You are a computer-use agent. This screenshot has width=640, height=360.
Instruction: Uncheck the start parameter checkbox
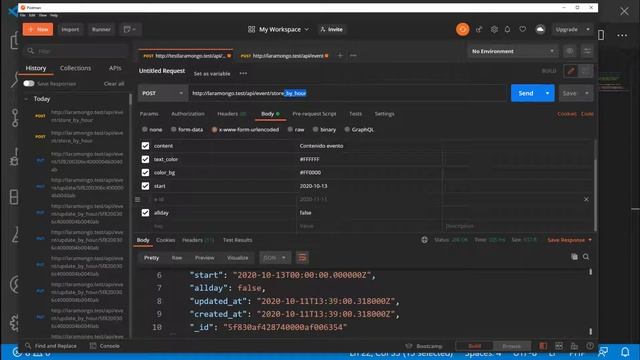click(145, 186)
